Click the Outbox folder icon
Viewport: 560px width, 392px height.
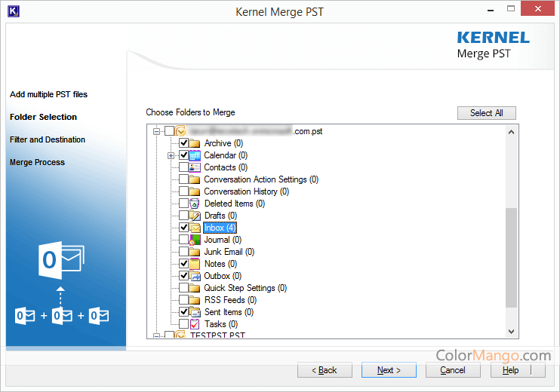click(x=195, y=276)
